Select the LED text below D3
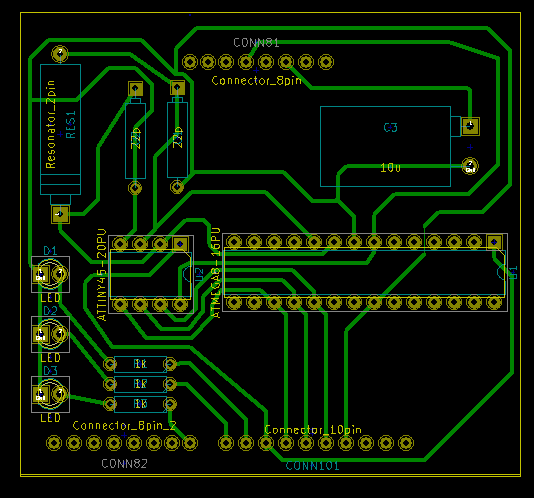The image size is (534, 498). (50, 418)
